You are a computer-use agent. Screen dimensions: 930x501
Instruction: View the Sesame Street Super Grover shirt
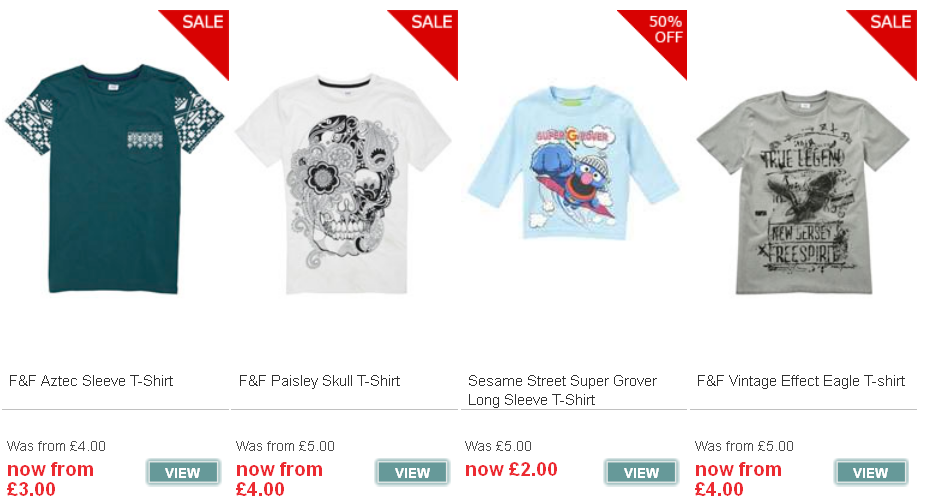pos(641,473)
